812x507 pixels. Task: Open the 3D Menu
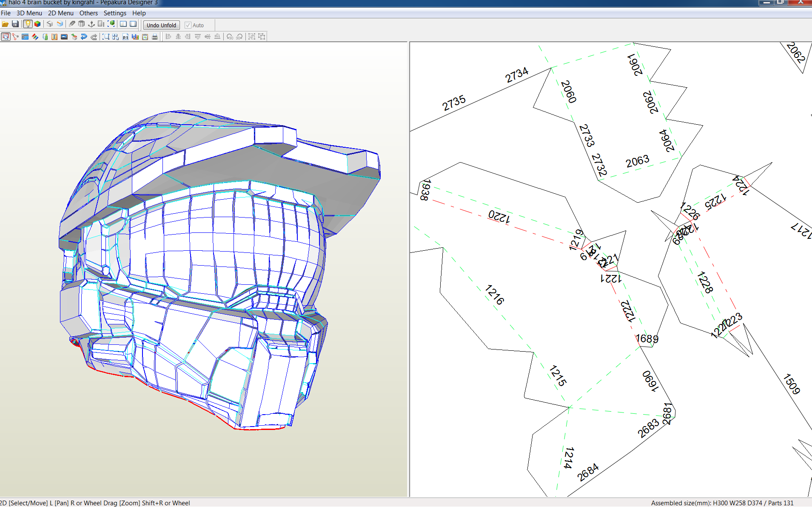[x=29, y=13]
